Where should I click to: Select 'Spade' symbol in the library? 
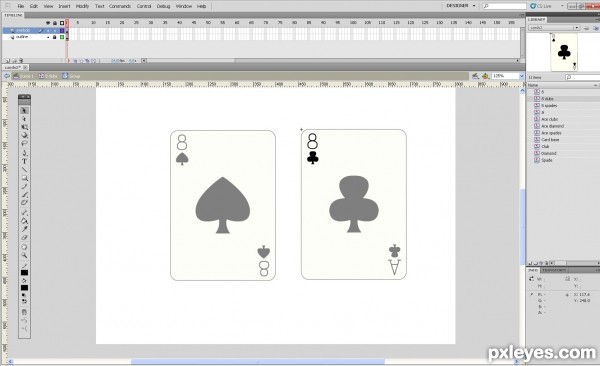[547, 160]
